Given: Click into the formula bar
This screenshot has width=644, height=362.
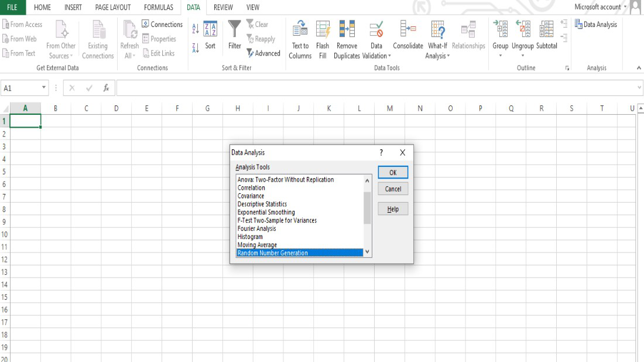Looking at the screenshot, I should 376,87.
